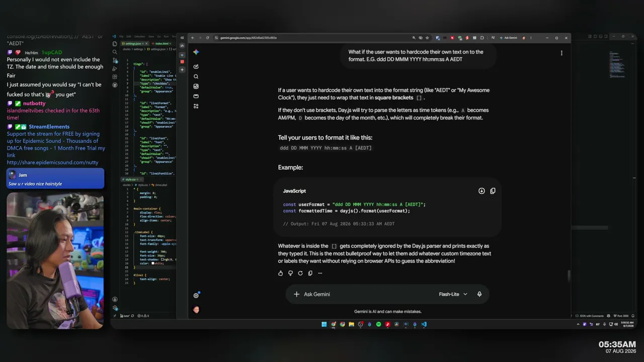Open the browser three-dot menu
644x362 pixels.
[531, 38]
